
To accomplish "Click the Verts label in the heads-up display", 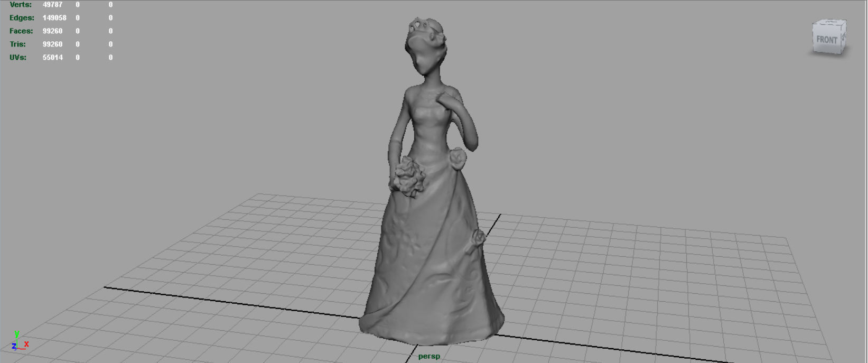I will pos(21,4).
